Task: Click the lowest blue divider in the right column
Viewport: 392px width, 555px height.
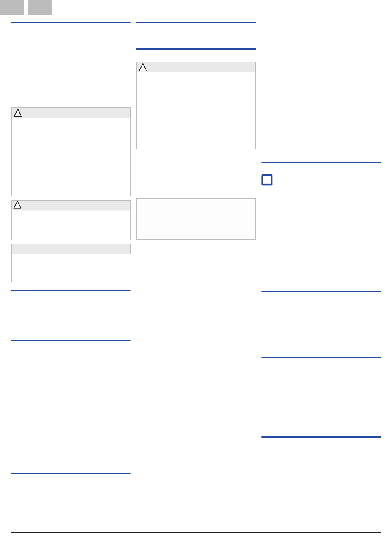Action: [321, 437]
